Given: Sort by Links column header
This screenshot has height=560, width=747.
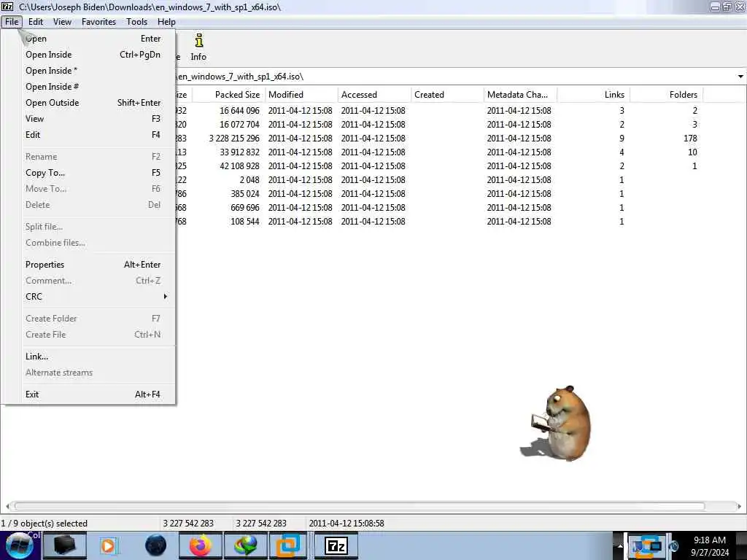Looking at the screenshot, I should (593, 95).
